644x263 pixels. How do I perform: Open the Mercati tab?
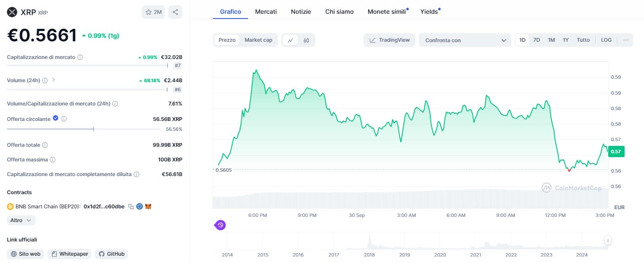click(266, 12)
